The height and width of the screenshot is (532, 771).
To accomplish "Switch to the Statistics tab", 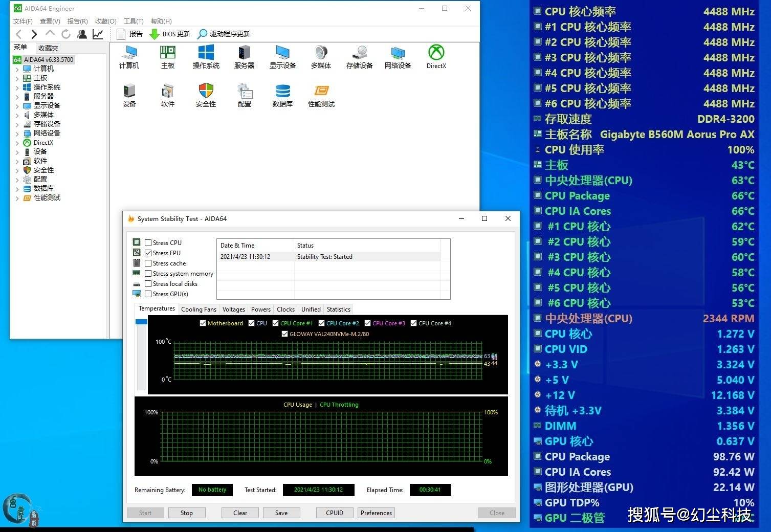I will pyautogui.click(x=339, y=309).
